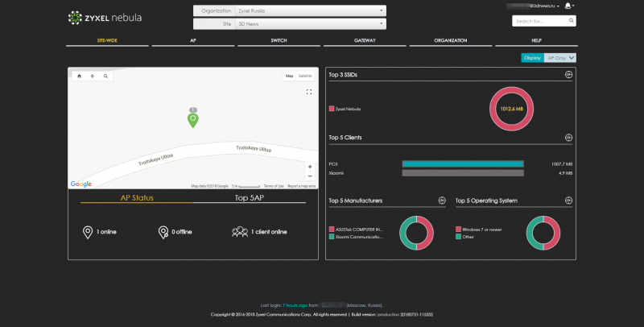Click the Display button

(533, 58)
